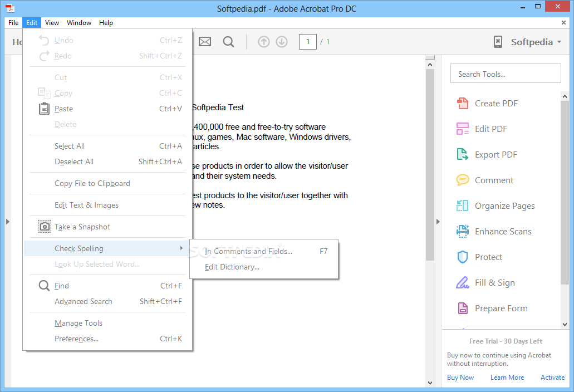
Task: Select In Comments and Fields spelling option
Action: 264,252
